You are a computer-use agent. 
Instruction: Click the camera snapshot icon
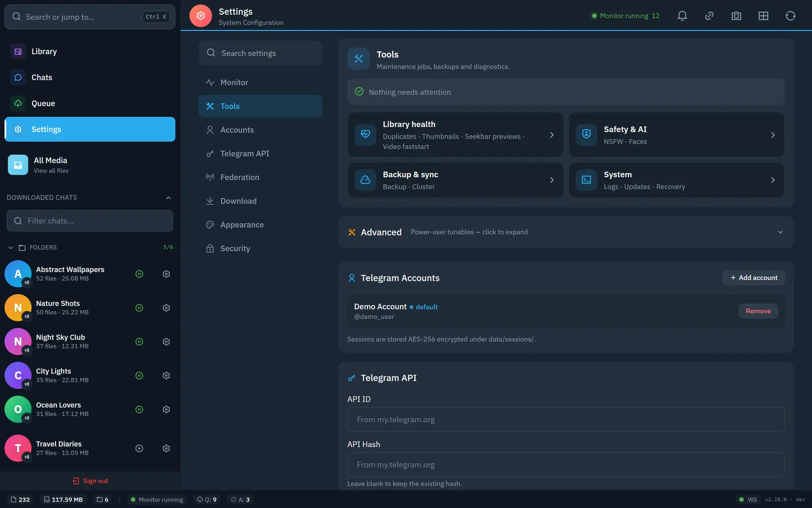click(x=736, y=16)
